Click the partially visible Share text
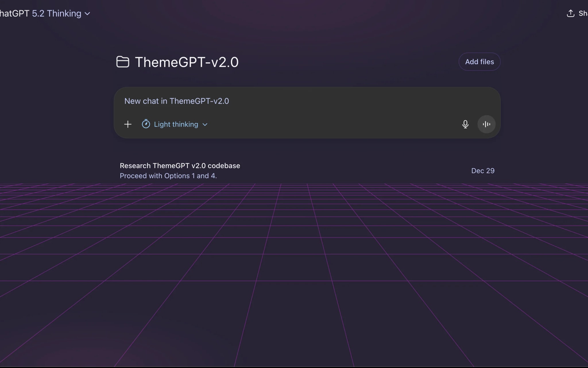 (x=583, y=14)
